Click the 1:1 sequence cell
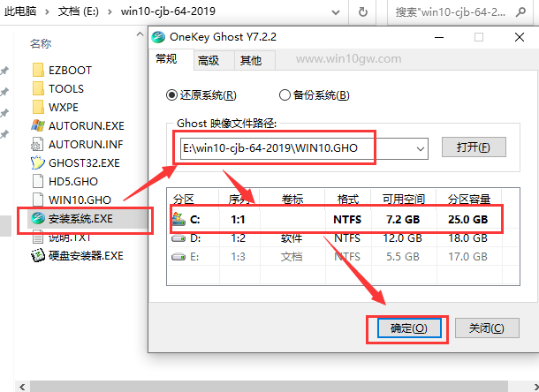This screenshot has width=539, height=392. [x=238, y=219]
